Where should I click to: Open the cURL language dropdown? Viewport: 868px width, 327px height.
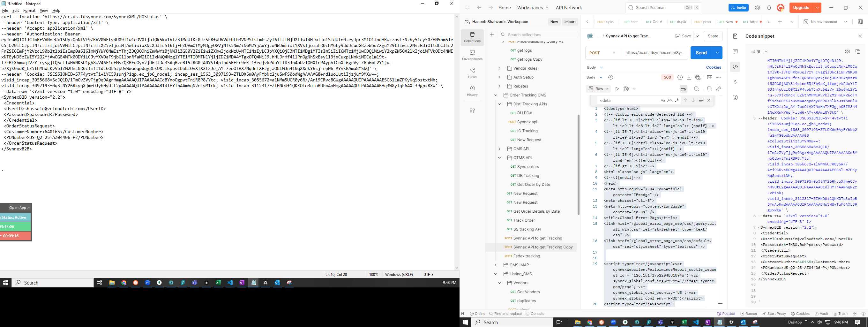pos(759,52)
